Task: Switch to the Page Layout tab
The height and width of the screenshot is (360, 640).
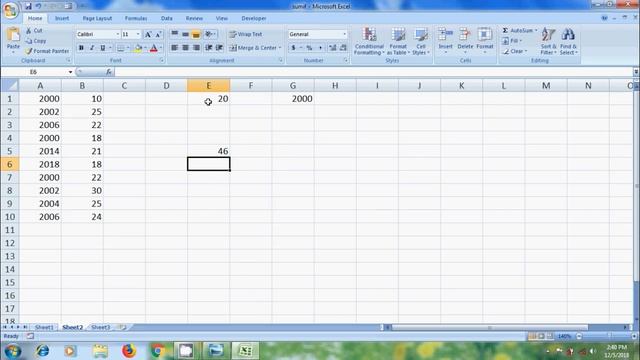Action: click(x=97, y=18)
